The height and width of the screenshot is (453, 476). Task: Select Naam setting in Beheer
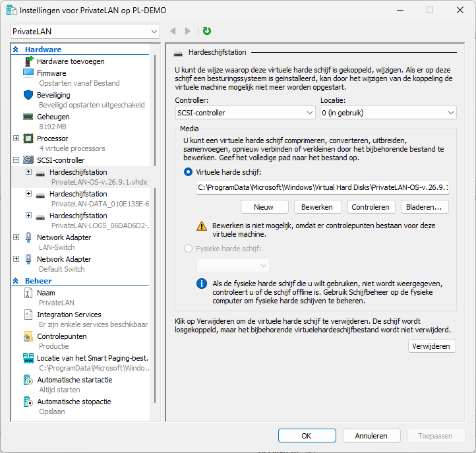(46, 293)
